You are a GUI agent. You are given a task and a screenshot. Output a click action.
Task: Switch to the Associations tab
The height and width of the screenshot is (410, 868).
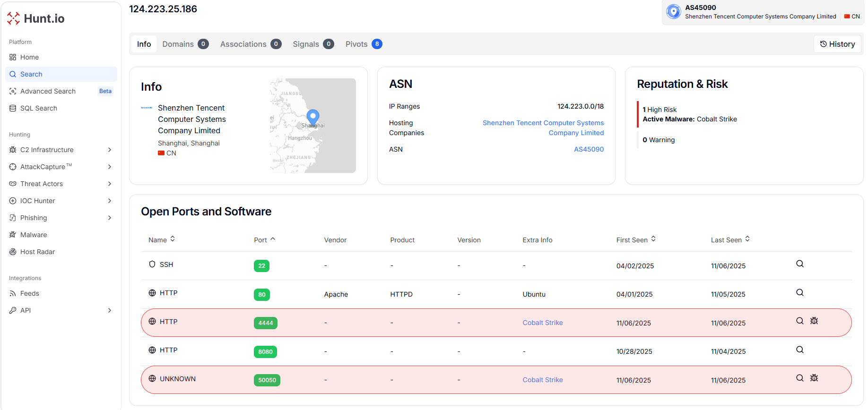tap(251, 44)
